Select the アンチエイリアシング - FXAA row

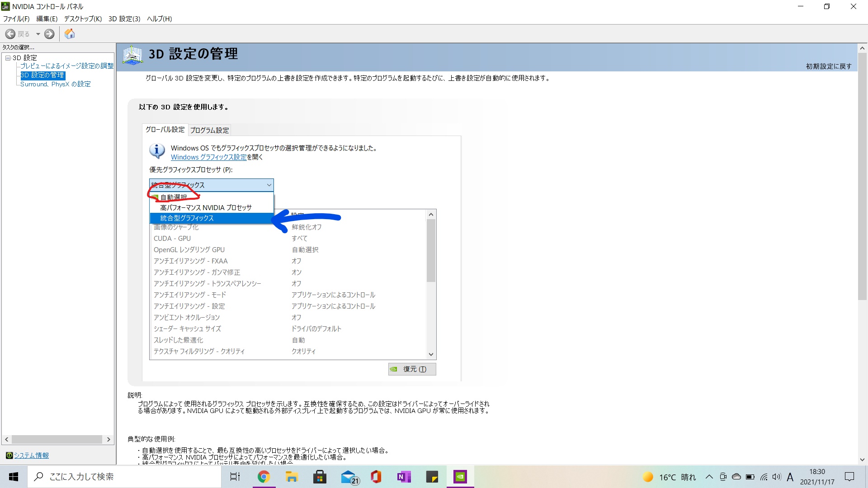[288, 261]
